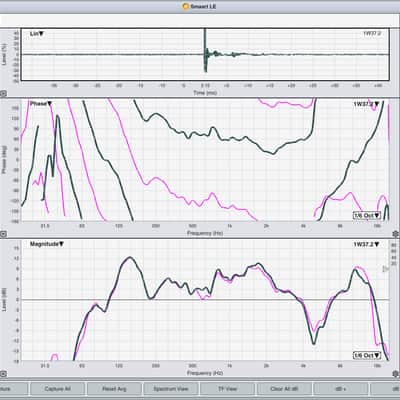Open settings gear beside the Phase frequency axis
Viewport: 400px width, 400px height.
click(x=396, y=234)
